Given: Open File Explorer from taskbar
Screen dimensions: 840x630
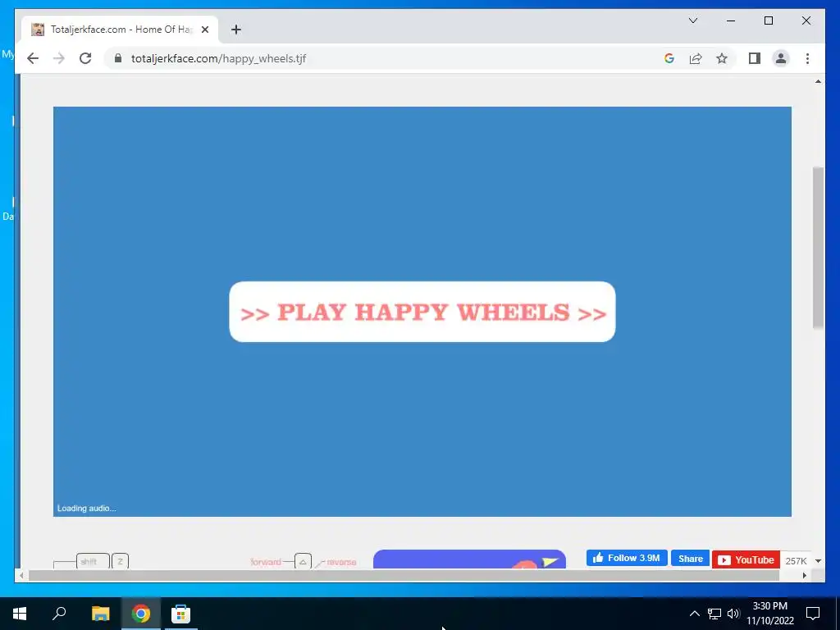Looking at the screenshot, I should pyautogui.click(x=100, y=614).
